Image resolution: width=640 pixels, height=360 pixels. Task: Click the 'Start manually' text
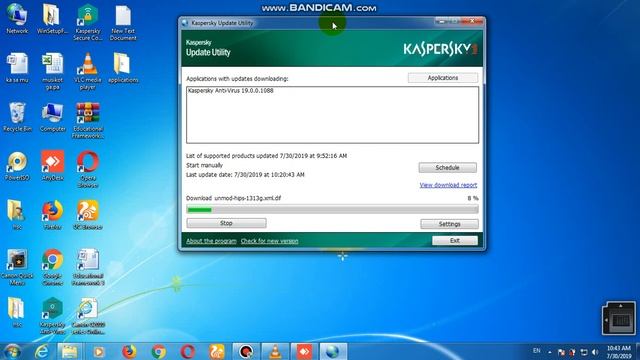pyautogui.click(x=204, y=165)
